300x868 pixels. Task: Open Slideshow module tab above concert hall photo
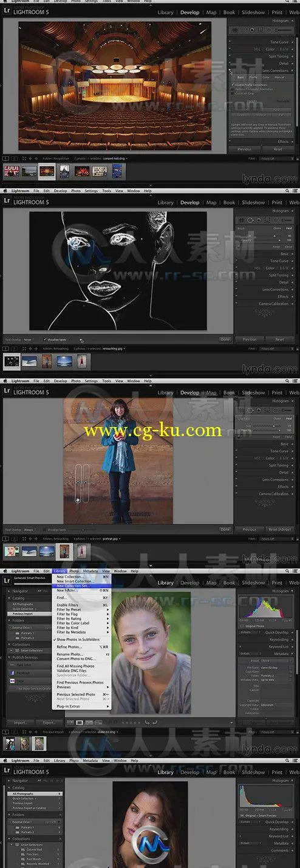coord(253,13)
